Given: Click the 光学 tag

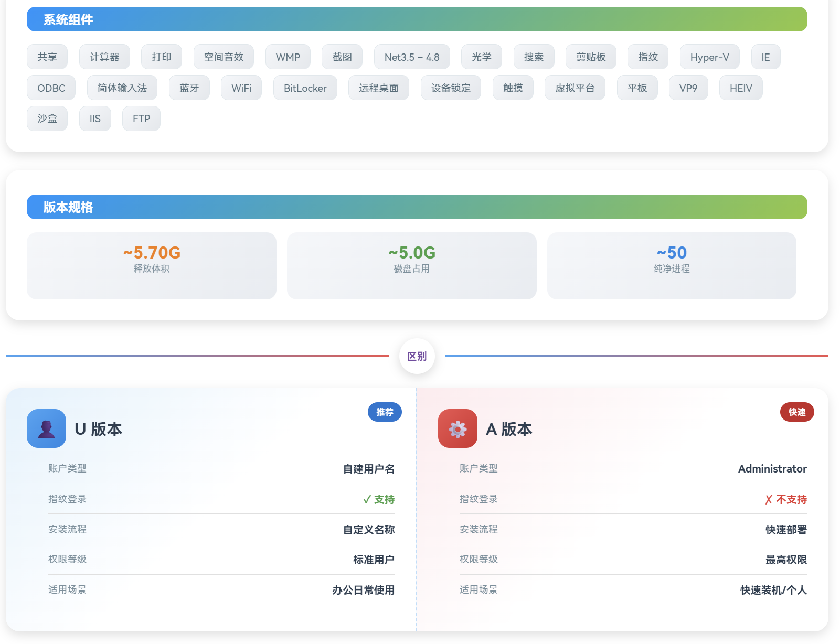Looking at the screenshot, I should (x=482, y=57).
